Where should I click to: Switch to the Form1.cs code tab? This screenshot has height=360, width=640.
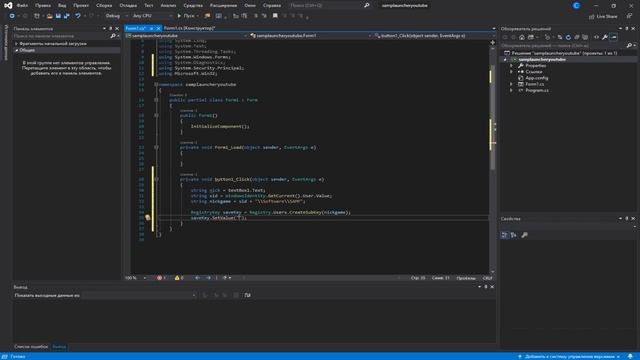click(x=135, y=28)
